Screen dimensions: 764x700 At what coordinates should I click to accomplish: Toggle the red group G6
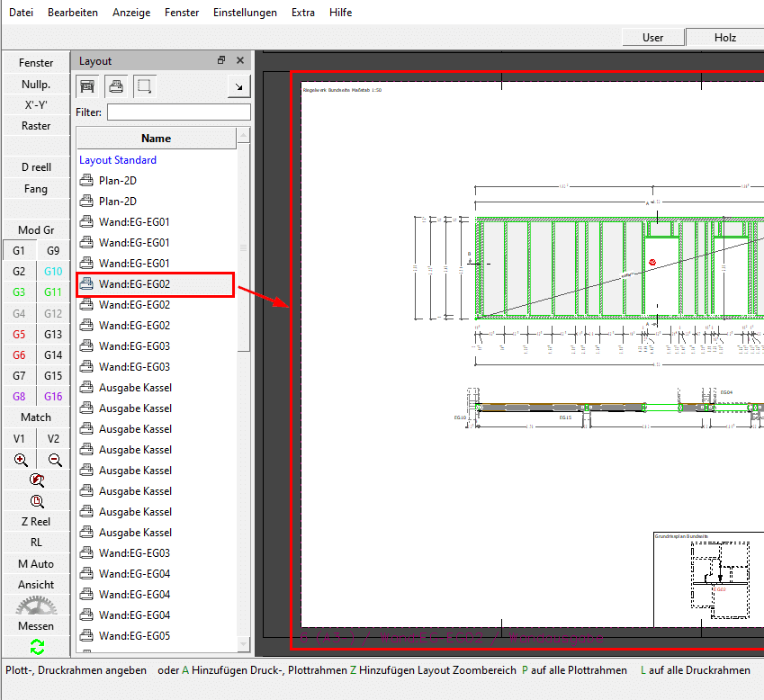click(19, 355)
